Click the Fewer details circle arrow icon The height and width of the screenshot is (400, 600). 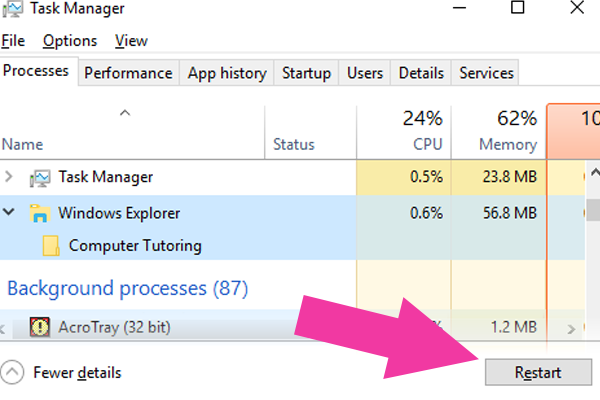coord(12,372)
